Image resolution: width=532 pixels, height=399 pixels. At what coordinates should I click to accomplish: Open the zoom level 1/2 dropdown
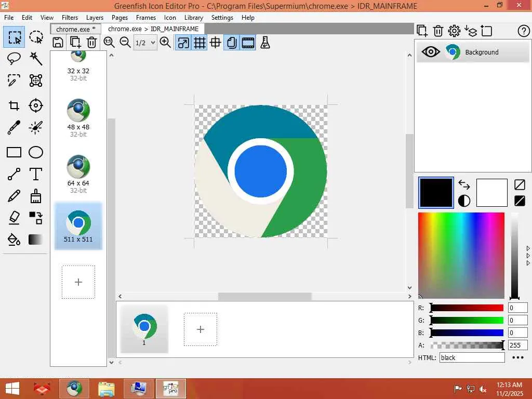[145, 43]
